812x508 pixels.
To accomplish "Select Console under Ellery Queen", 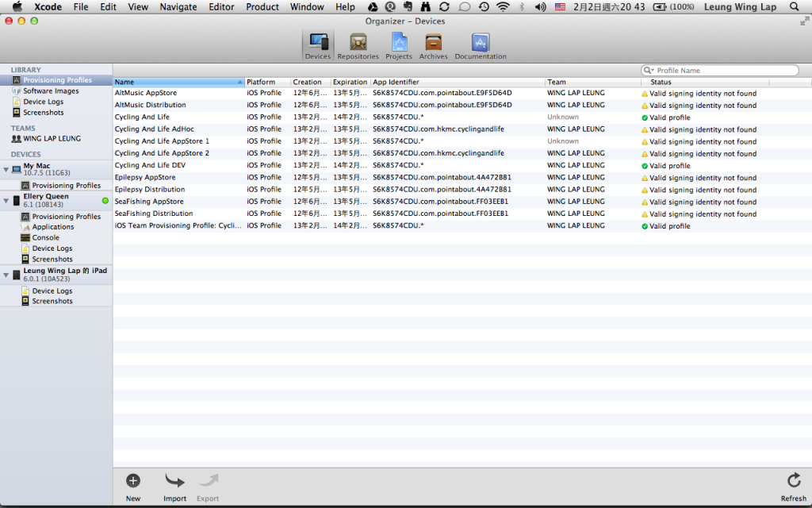I will 45,237.
